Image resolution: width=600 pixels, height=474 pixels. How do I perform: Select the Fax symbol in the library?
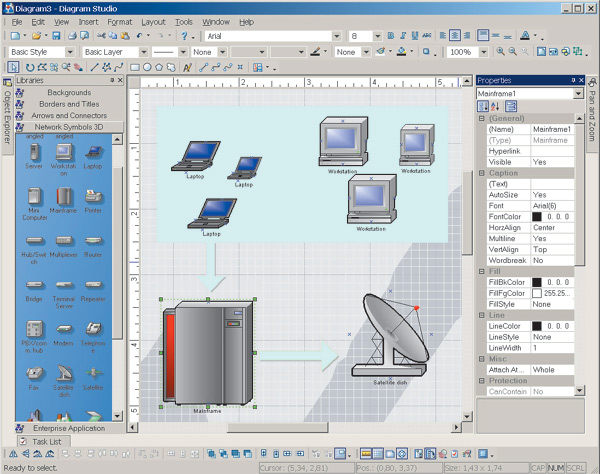tap(34, 372)
